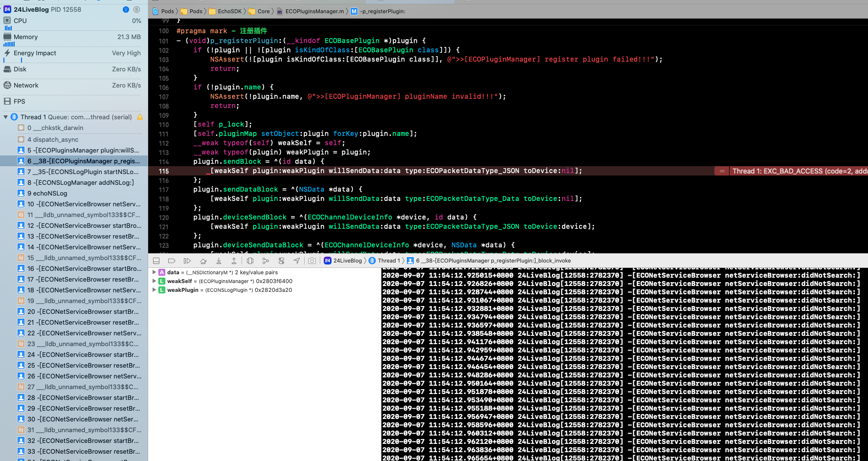
Task: Click the 21.3 MB memory value
Action: point(129,37)
